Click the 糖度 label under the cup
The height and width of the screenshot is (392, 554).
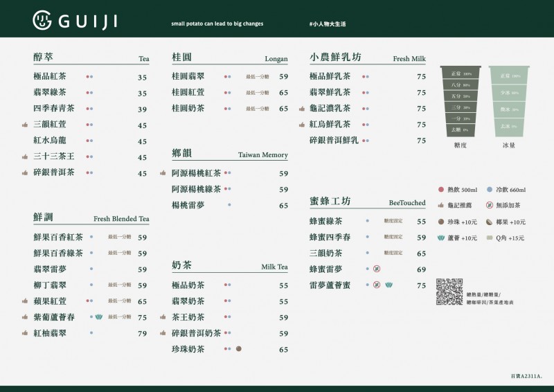tap(461, 145)
